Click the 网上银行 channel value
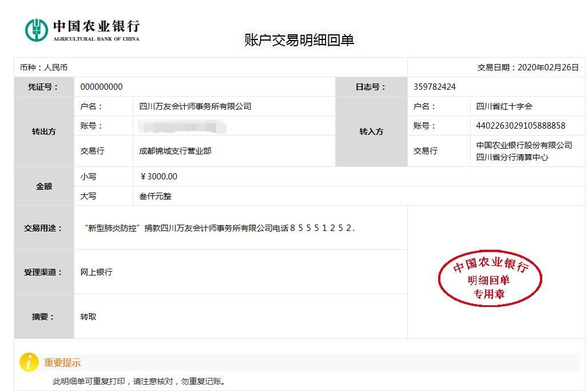 [96, 272]
